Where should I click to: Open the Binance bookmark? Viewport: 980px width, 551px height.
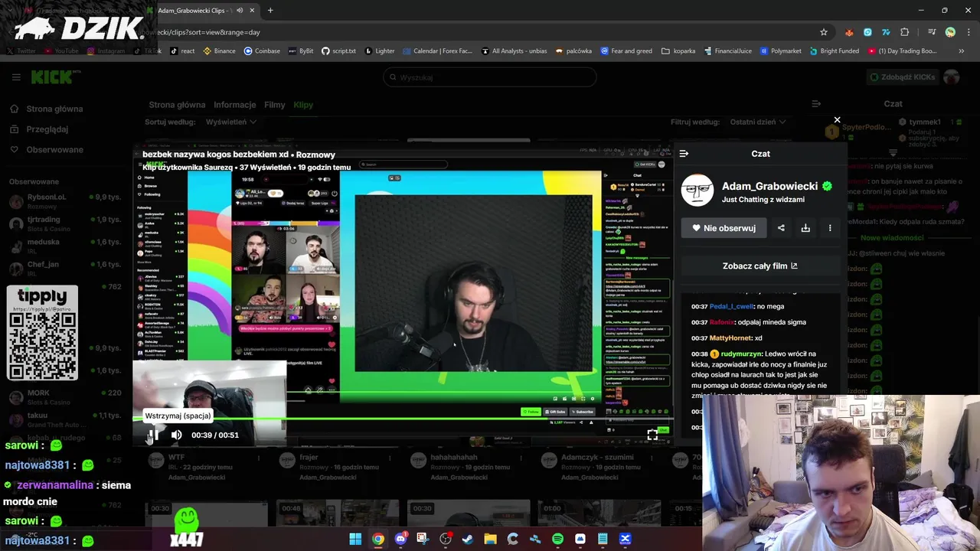(x=219, y=51)
